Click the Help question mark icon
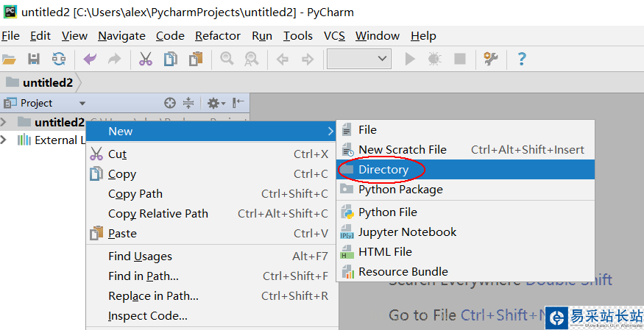The width and height of the screenshot is (644, 330). click(x=522, y=59)
